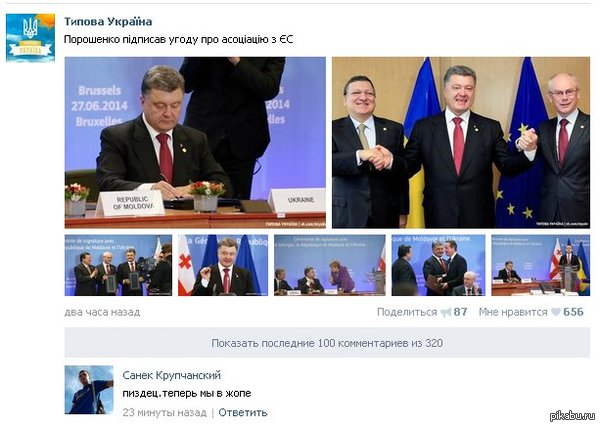Open fifth small thumbnail with podium and flags

[540, 265]
